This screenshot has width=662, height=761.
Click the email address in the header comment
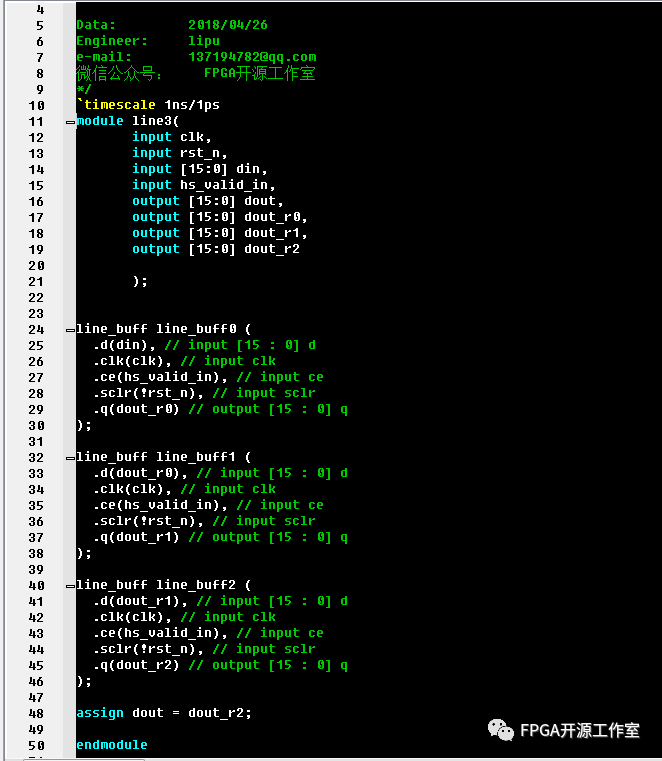click(x=252, y=57)
